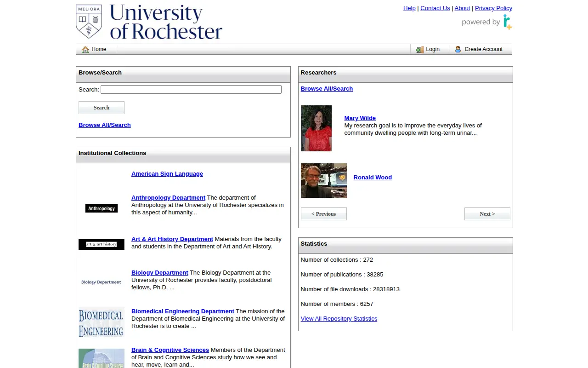The height and width of the screenshot is (368, 588).
Task: Click the Login door icon
Action: (420, 49)
